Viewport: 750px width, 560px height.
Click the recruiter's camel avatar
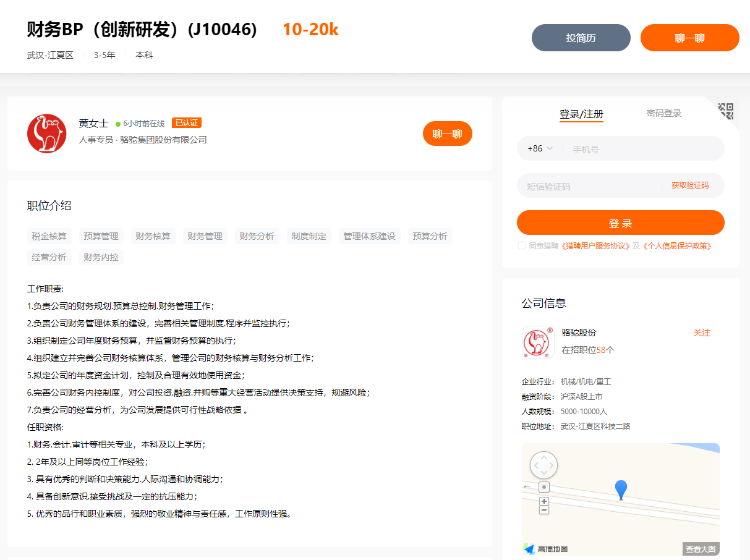47,134
